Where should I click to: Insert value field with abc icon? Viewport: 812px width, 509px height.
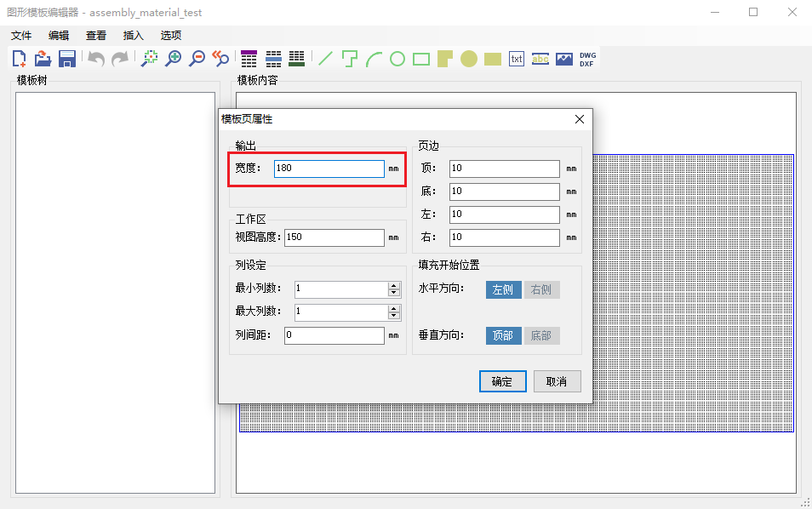(540, 59)
